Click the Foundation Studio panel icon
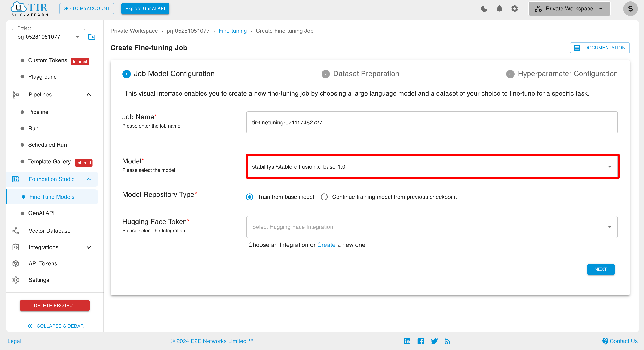This screenshot has height=350, width=644. coord(16,179)
